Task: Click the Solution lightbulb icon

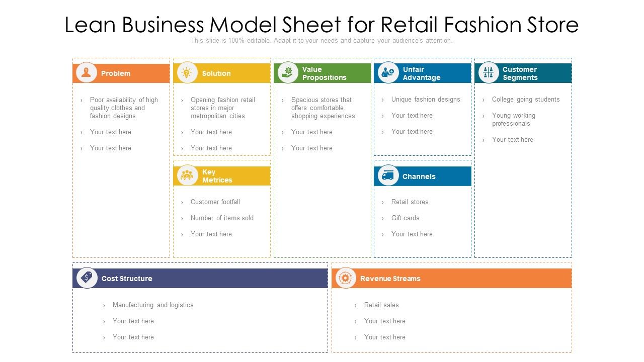Action: (187, 73)
